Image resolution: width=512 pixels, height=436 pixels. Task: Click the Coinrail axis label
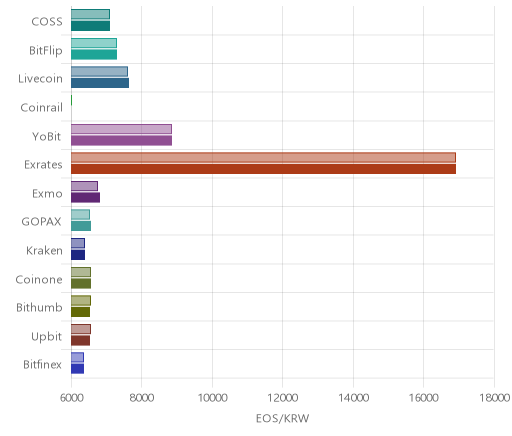42,108
